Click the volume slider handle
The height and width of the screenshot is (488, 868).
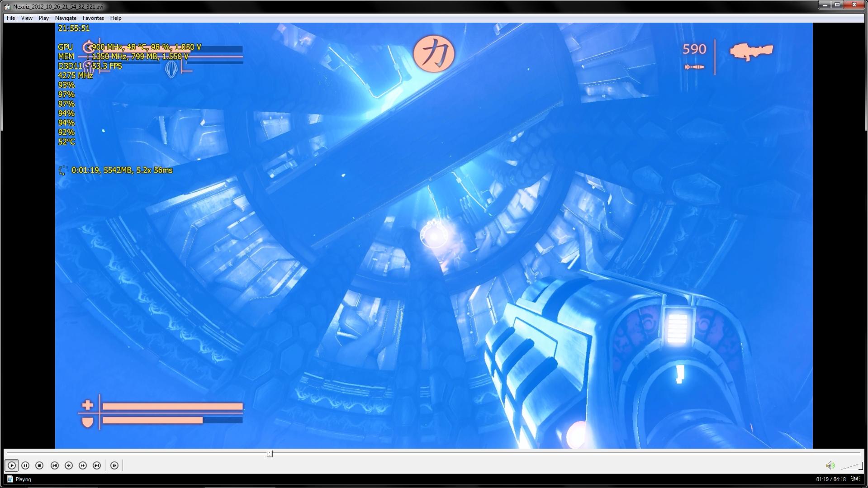pyautogui.click(x=860, y=465)
